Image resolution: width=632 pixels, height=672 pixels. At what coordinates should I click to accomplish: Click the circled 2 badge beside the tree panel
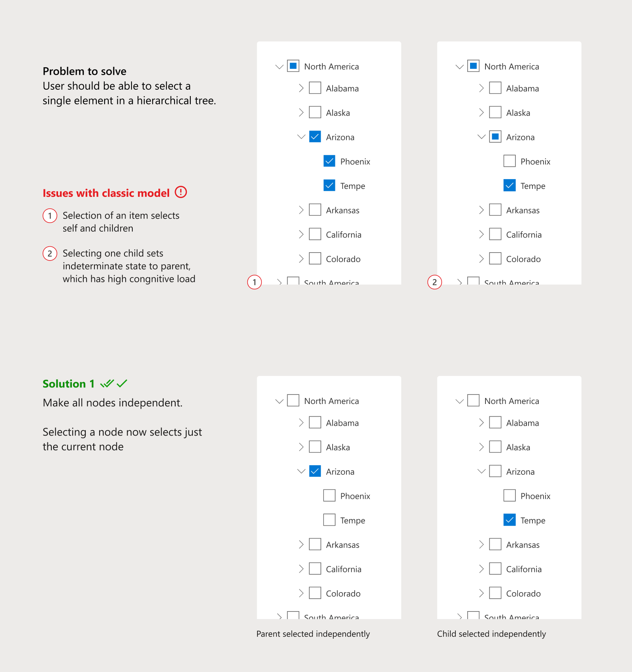coord(434,282)
